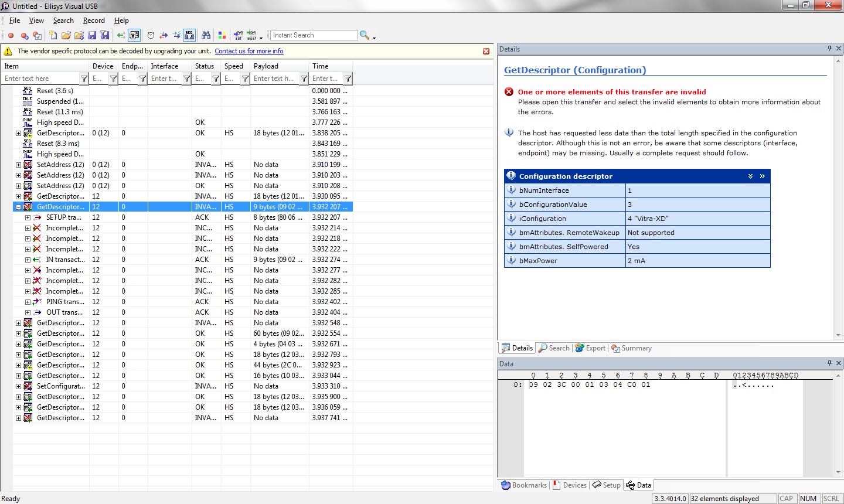844x504 pixels.
Task: Click the filter icon of the Time column
Action: coord(348,79)
